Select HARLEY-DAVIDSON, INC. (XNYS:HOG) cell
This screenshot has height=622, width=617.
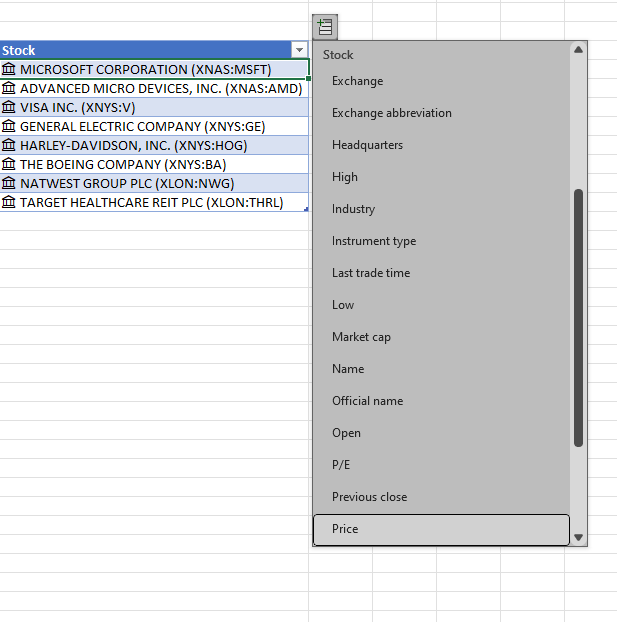pyautogui.click(x=154, y=145)
